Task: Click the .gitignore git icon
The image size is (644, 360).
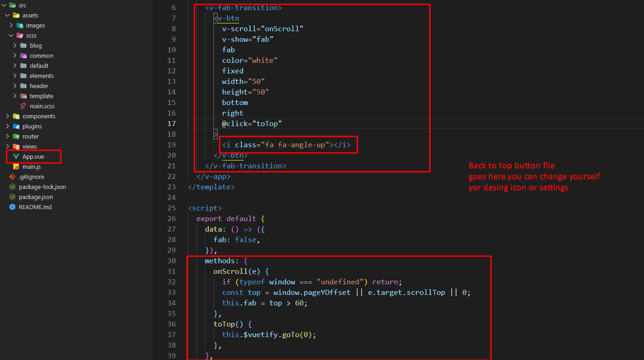Action: [12, 177]
